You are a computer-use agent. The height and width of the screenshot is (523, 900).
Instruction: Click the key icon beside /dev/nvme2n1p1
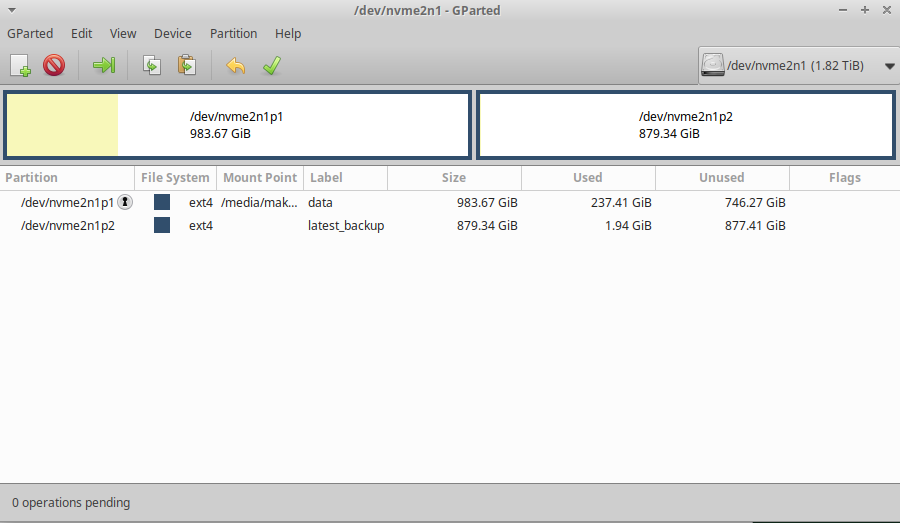pyautogui.click(x=125, y=202)
